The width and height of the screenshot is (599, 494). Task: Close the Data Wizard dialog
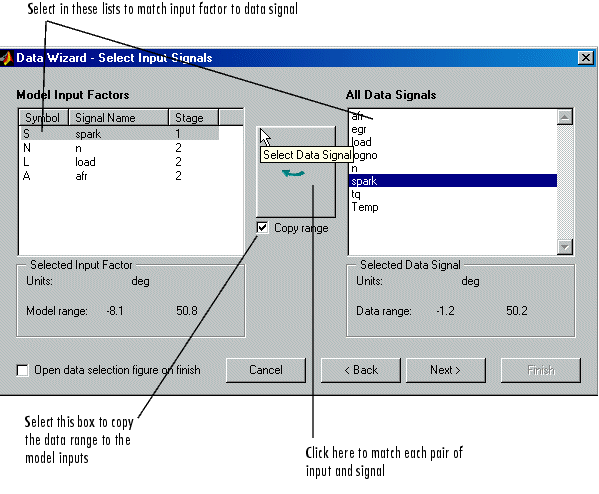(x=586, y=58)
